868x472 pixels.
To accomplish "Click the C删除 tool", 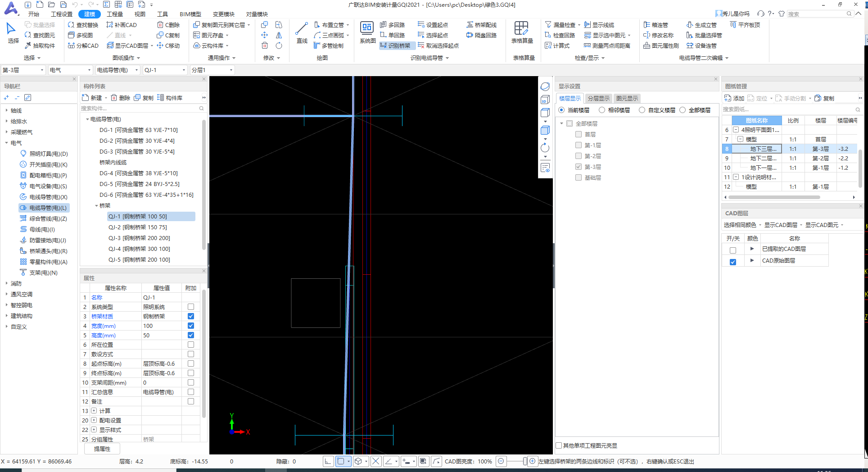I will [x=168, y=25].
